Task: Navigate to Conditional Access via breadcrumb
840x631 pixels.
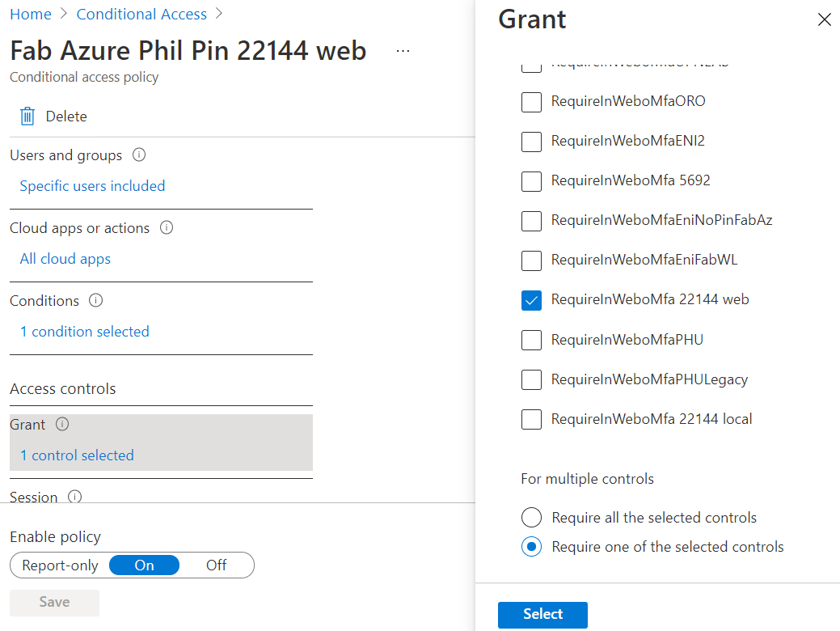Action: [141, 14]
